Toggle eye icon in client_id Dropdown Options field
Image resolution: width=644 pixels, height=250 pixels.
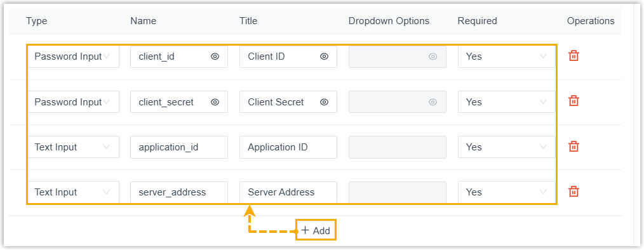tap(433, 56)
